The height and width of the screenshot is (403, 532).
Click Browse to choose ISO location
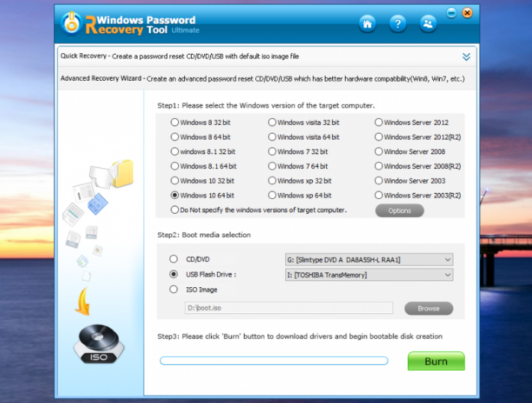pos(429,309)
